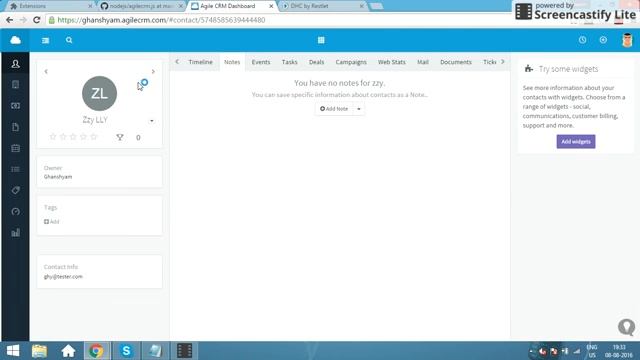Screen dimensions: 640x360
Task: Open the grid apps menu icon
Action: click(x=321, y=40)
